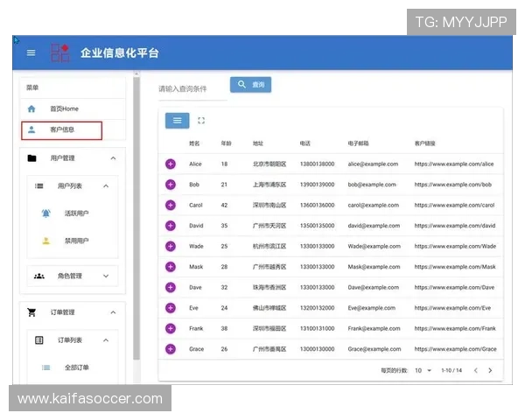This screenshot has height=420, width=525.
Task: Expand the Mask row plus icon
Action: pyautogui.click(x=171, y=267)
